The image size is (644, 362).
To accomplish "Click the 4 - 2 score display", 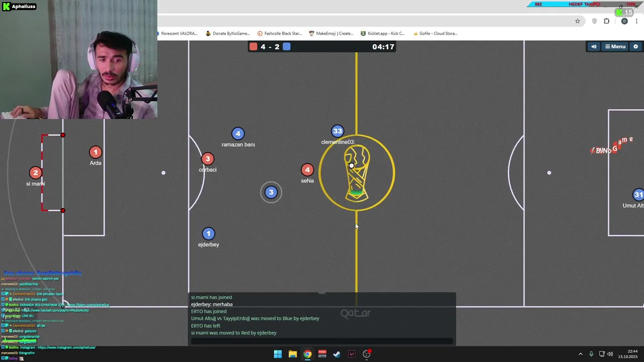I will 270,47.
